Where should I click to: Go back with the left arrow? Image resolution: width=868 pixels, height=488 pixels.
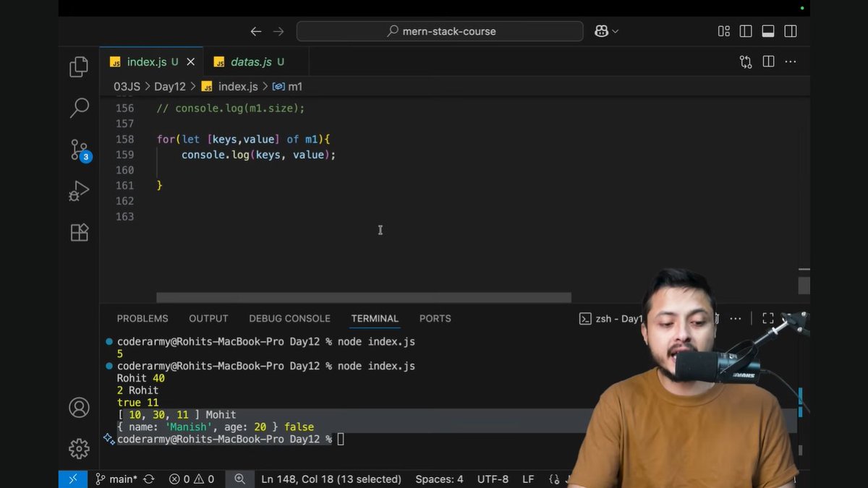click(x=256, y=31)
